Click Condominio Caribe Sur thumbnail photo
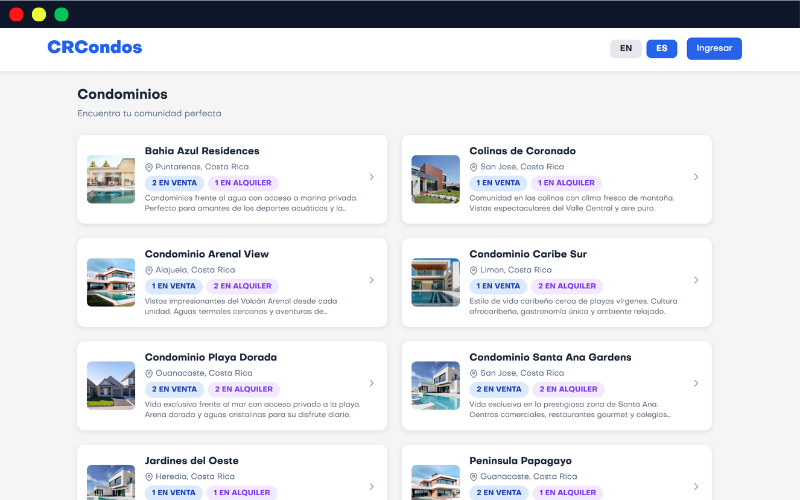Viewport: 800px width, 500px height. (436, 282)
